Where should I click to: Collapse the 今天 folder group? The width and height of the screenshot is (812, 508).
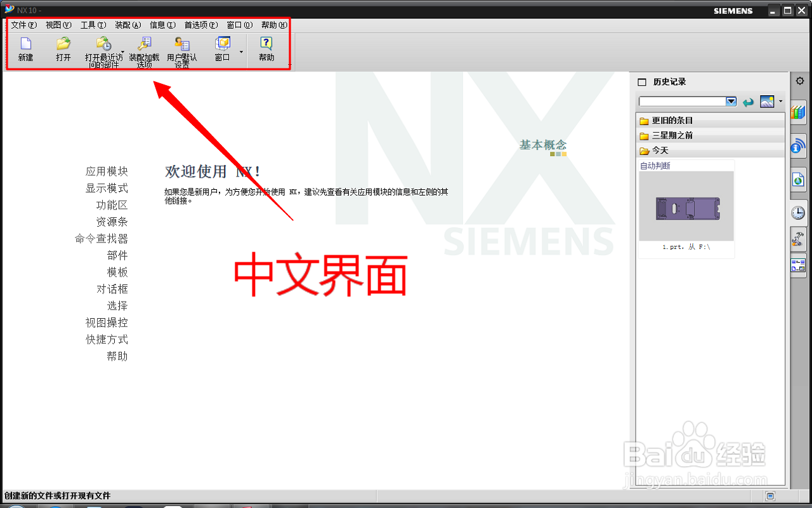(710, 150)
